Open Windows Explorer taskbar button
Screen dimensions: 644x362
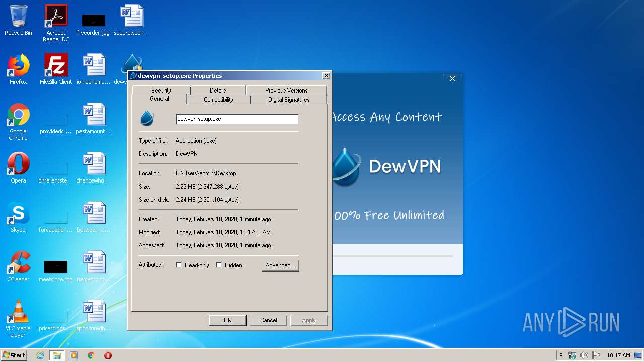click(56, 355)
